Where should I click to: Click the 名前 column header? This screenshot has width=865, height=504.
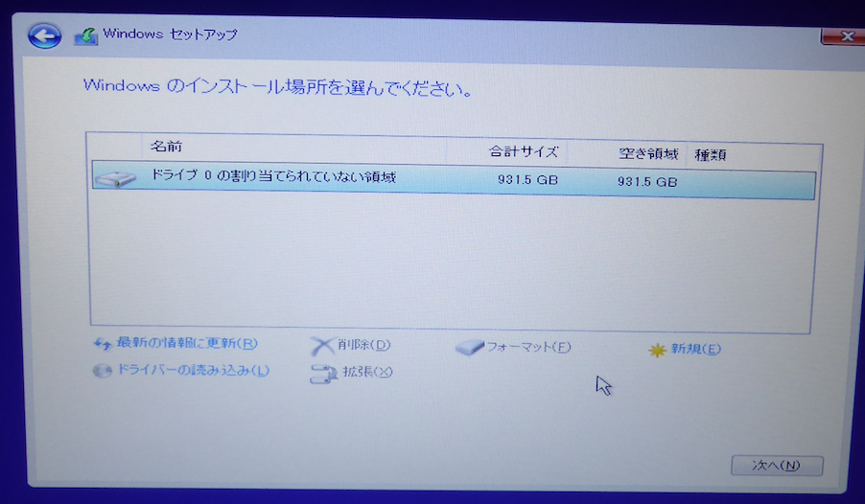166,147
